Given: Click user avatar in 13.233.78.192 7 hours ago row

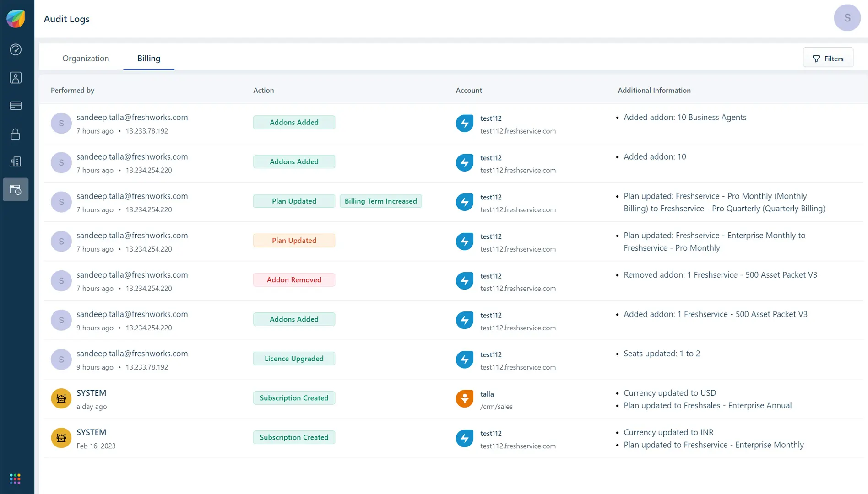Looking at the screenshot, I should (61, 123).
